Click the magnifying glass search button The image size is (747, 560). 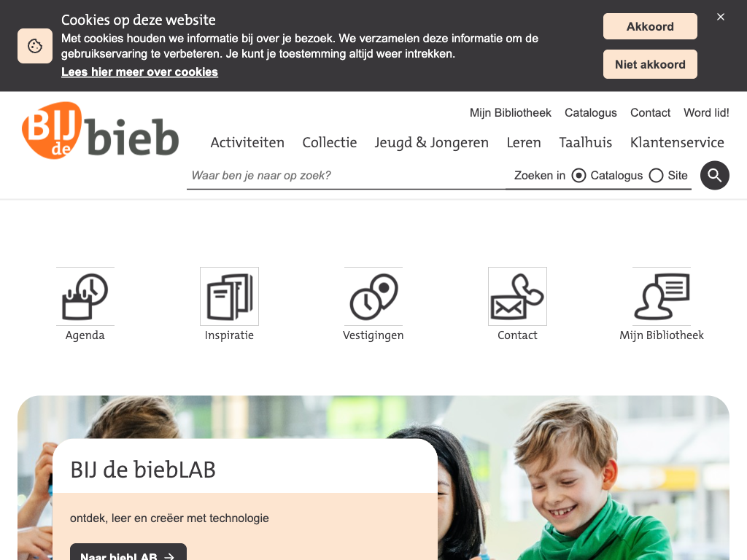coord(715,175)
